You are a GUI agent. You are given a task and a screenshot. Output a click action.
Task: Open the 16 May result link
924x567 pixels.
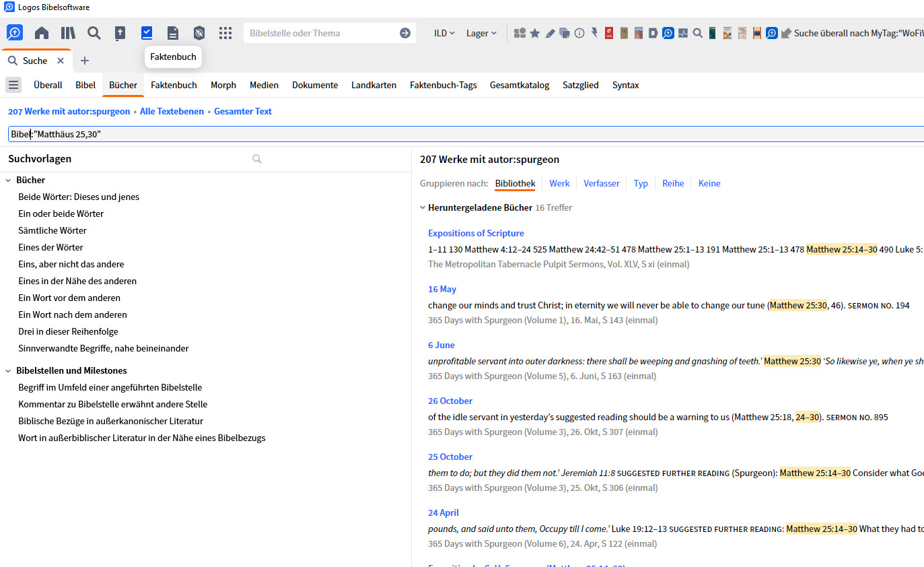442,289
